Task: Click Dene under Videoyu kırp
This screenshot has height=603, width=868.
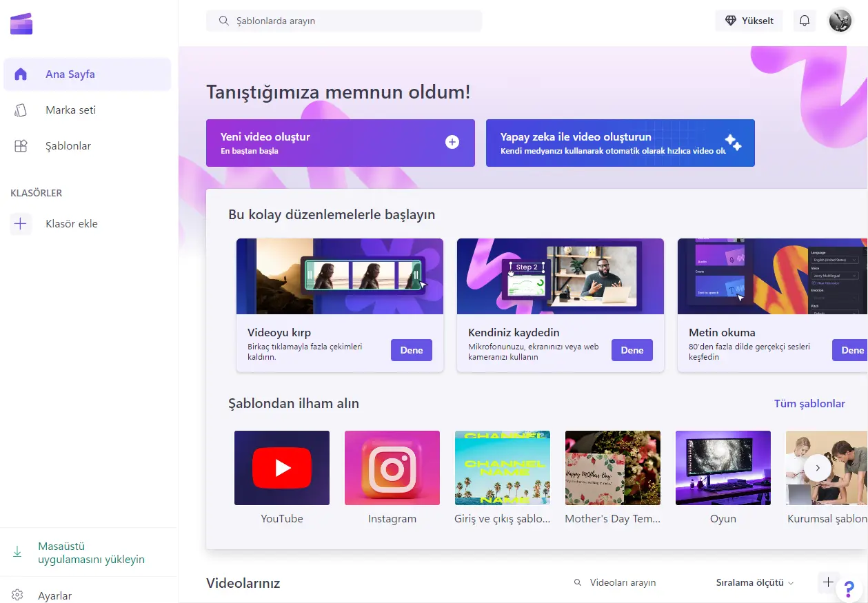Action: pyautogui.click(x=412, y=350)
